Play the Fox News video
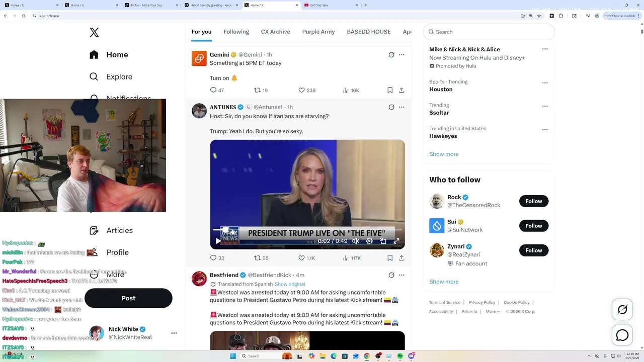 point(218,241)
